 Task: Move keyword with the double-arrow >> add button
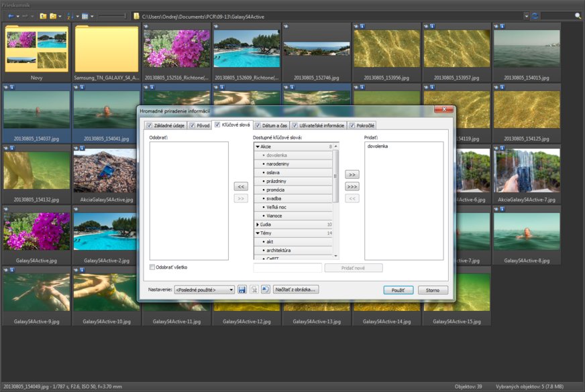coord(352,174)
